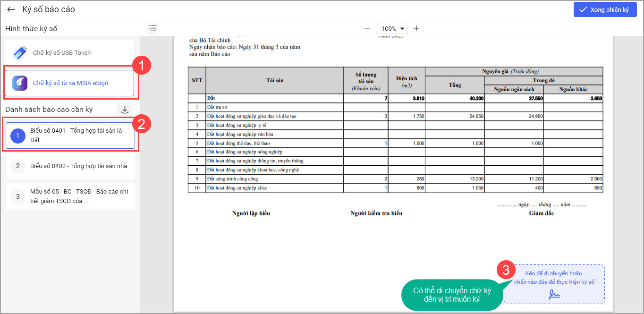Click Đất hoạt động sự nghiệp y tế row
644x314 pixels.
395,125
